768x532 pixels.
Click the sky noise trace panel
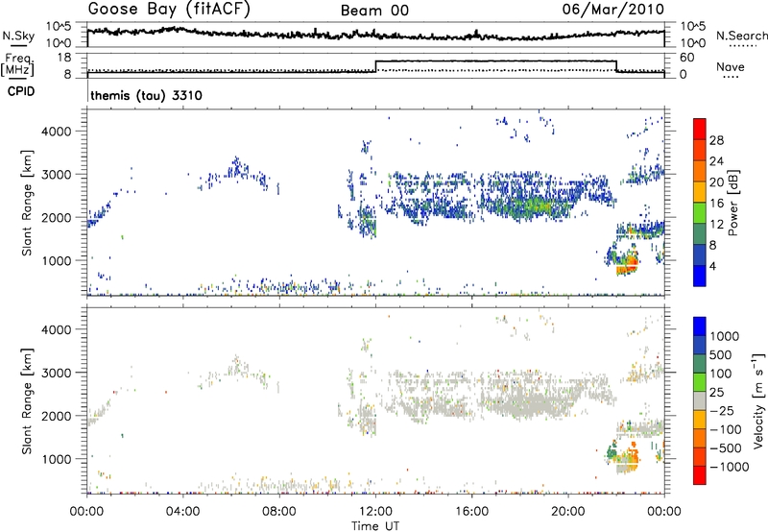tap(375, 35)
